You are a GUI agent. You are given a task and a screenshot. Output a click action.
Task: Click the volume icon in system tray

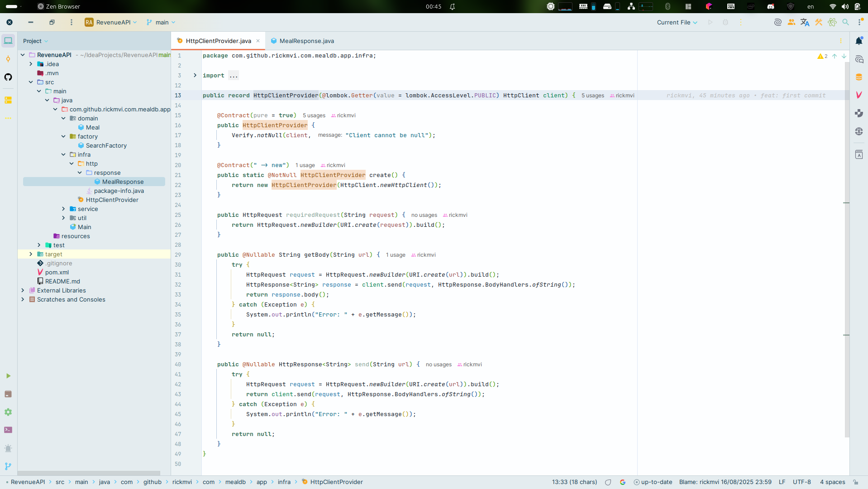point(845,6)
